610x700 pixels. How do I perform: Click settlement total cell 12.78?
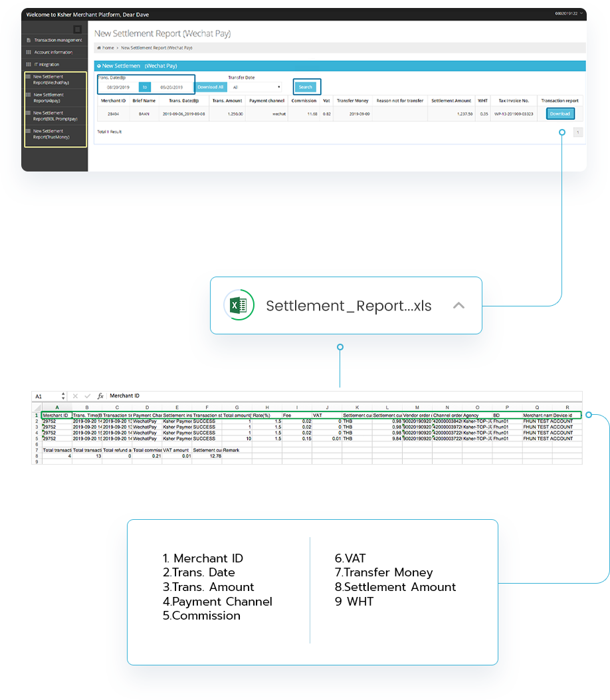click(207, 456)
